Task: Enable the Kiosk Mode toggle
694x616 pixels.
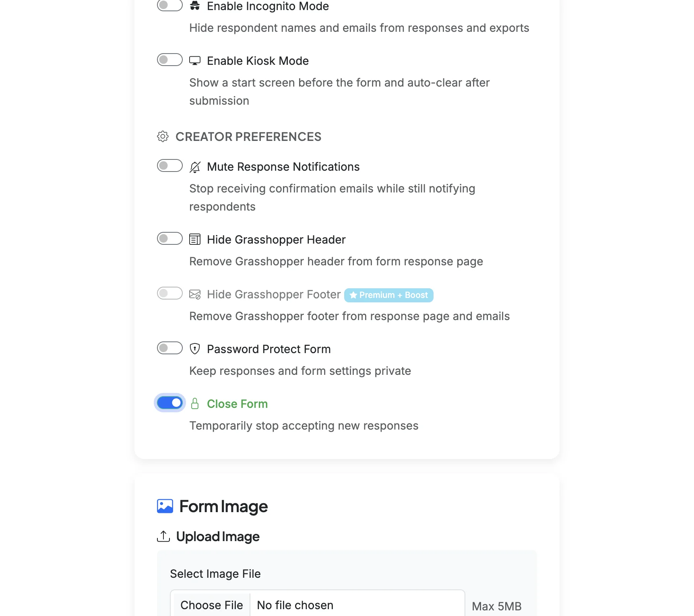Action: [169, 60]
